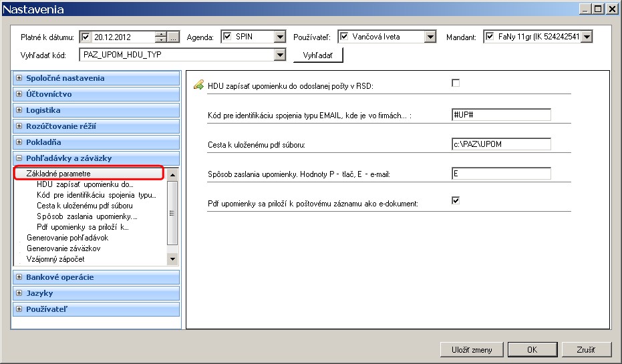Image resolution: width=622 pixels, height=364 pixels.
Task: Select Pdf upomienky sa priloží k... item
Action: click(x=83, y=227)
